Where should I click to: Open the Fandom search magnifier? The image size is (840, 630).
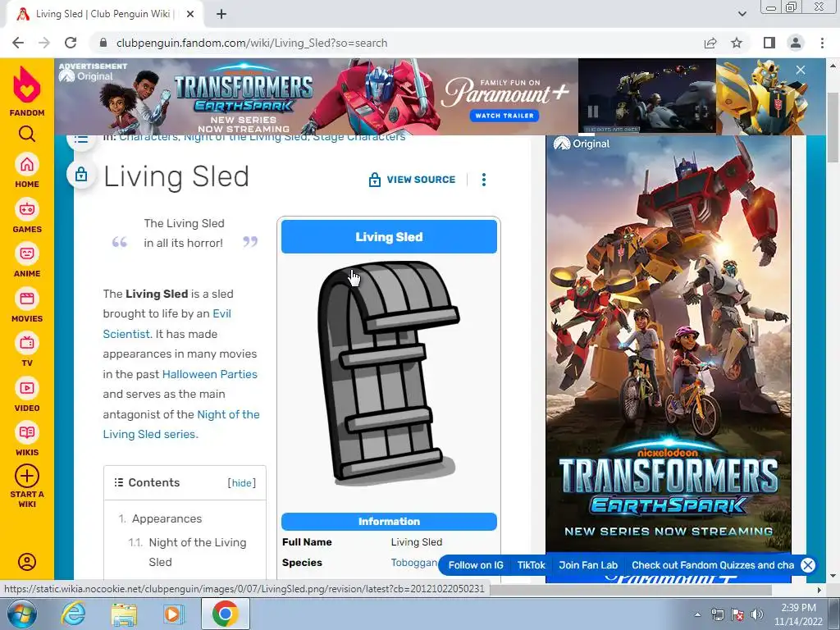click(x=27, y=134)
